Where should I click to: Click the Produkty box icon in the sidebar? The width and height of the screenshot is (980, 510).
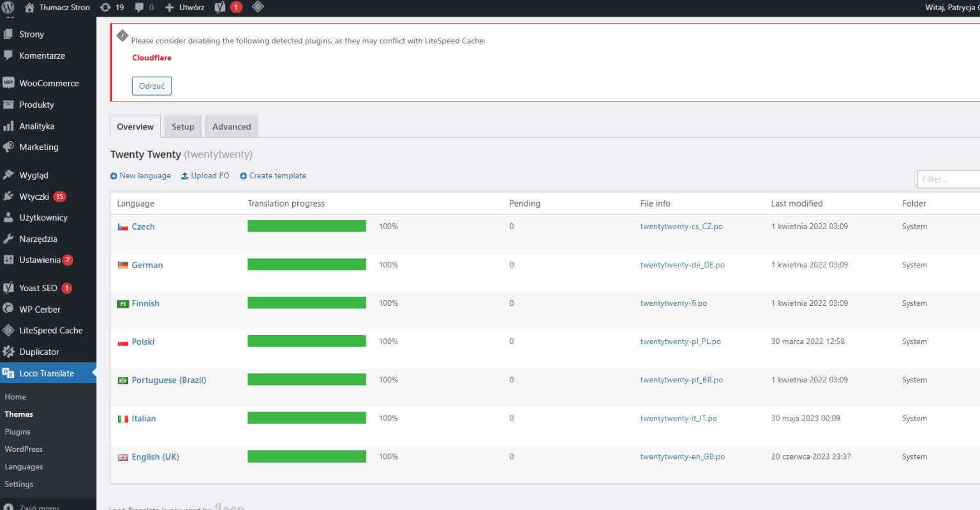pos(8,105)
